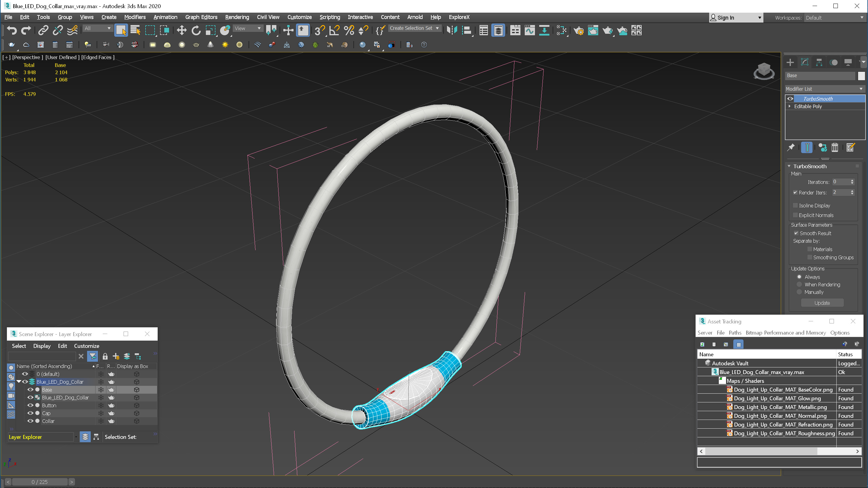The image size is (868, 488).
Task: Enable Separate by Materials checkbox
Action: click(810, 249)
